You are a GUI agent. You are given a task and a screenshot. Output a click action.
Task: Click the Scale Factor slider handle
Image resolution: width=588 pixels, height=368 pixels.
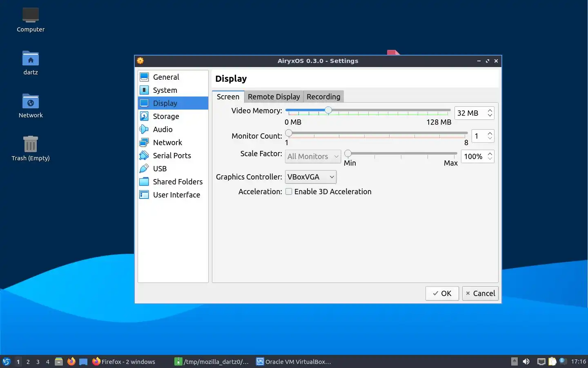pos(348,153)
